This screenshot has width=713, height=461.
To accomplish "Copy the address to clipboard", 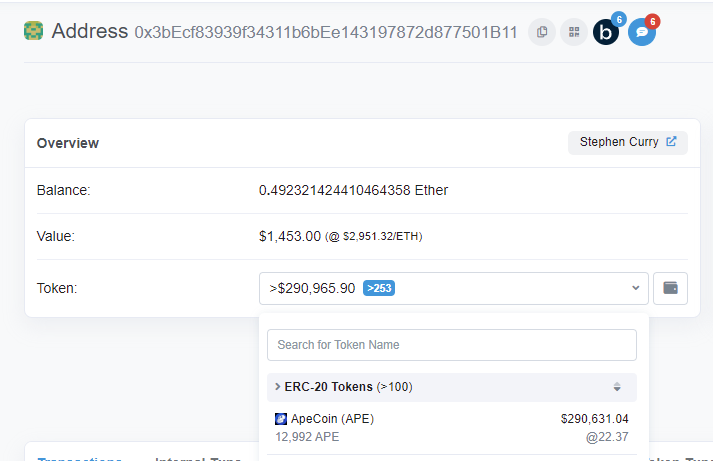I will [542, 32].
